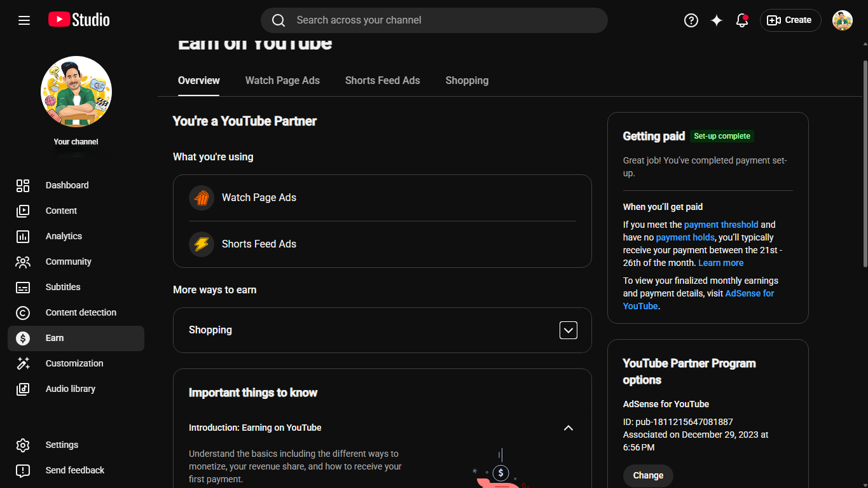
Task: Open Content detection in the sidebar
Action: (76, 312)
